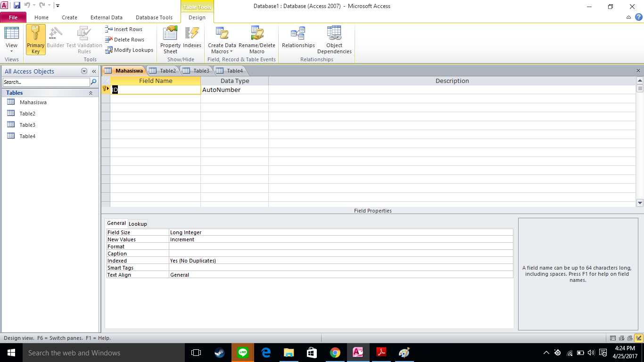Select the ID row selector with key icon
Screen dimensions: 644x362
click(106, 90)
